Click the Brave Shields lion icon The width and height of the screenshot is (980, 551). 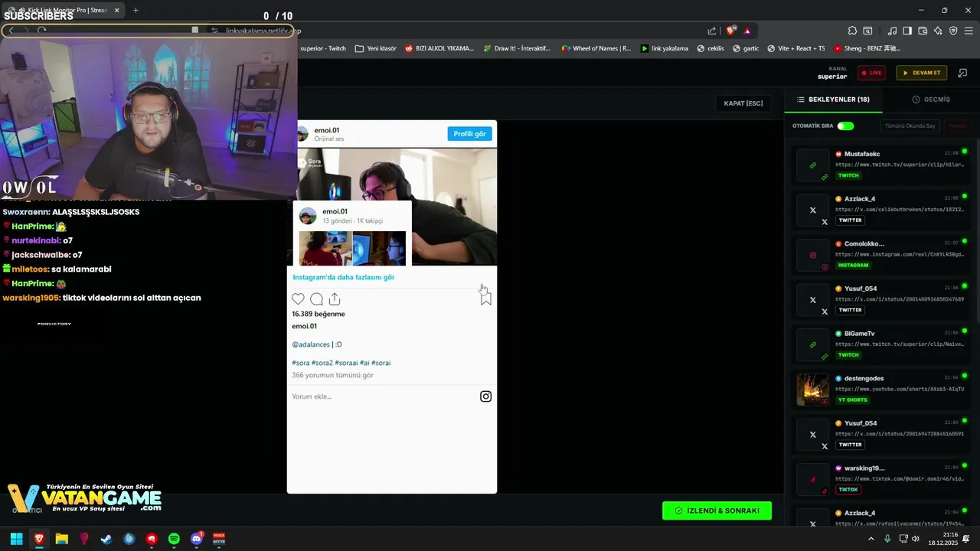coord(730,31)
